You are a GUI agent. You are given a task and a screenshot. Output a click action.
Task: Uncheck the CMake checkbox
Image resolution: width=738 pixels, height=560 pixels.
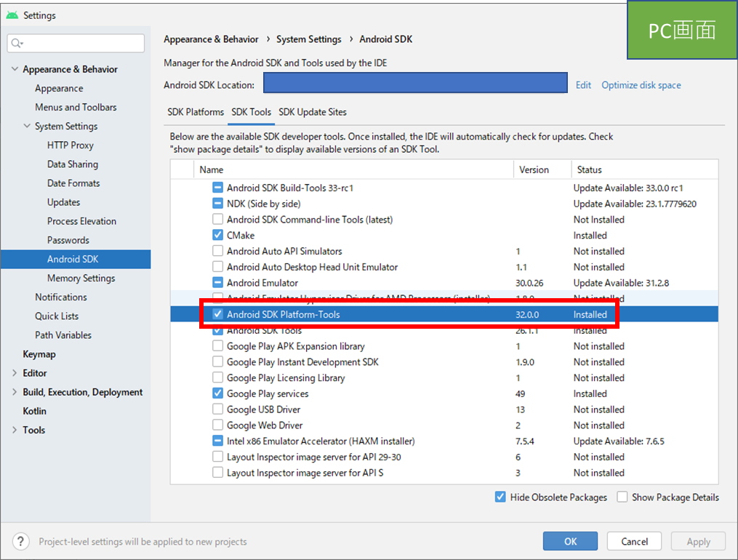pos(217,236)
